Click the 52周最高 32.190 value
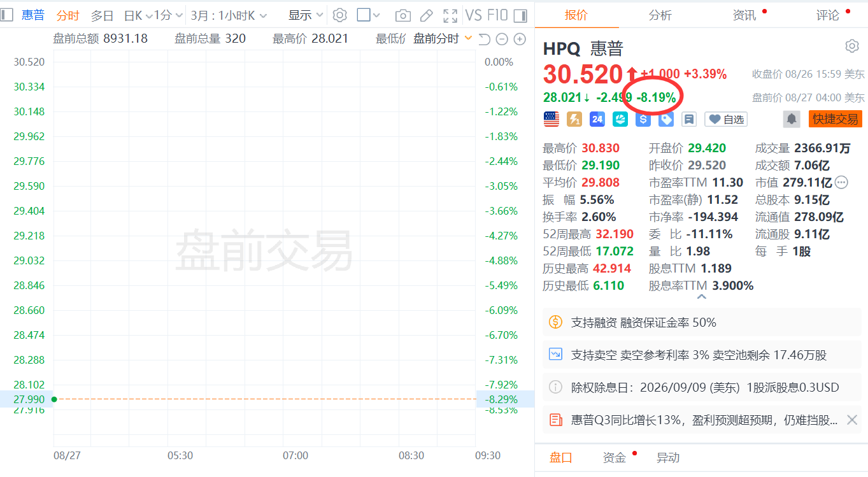 (x=613, y=234)
